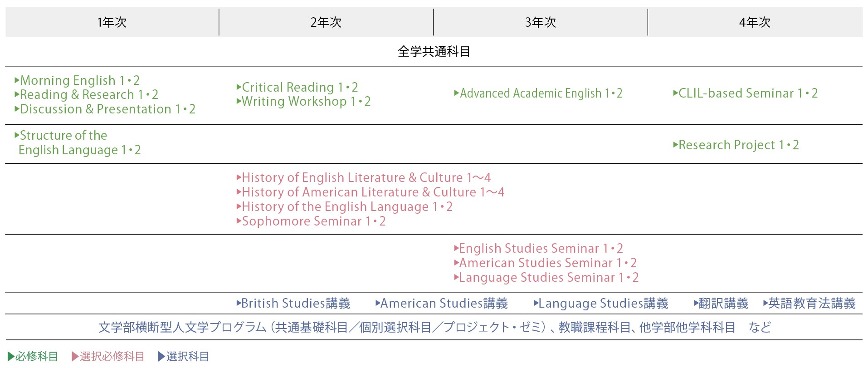Select Sophomore Seminar 1・2
868x368 pixels.
point(311,221)
